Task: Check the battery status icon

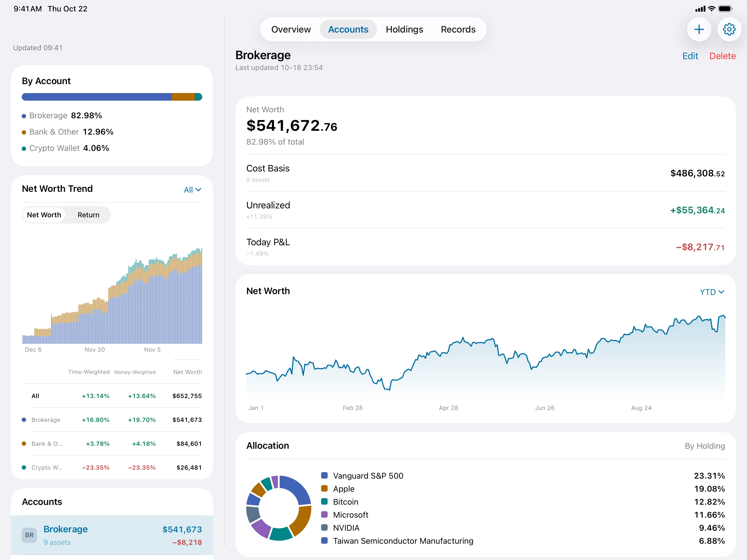Action: tap(725, 9)
